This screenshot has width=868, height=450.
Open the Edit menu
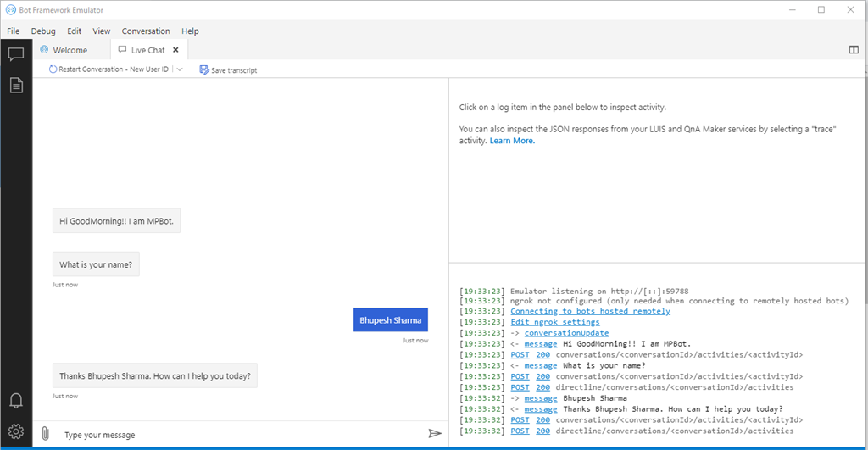[75, 31]
